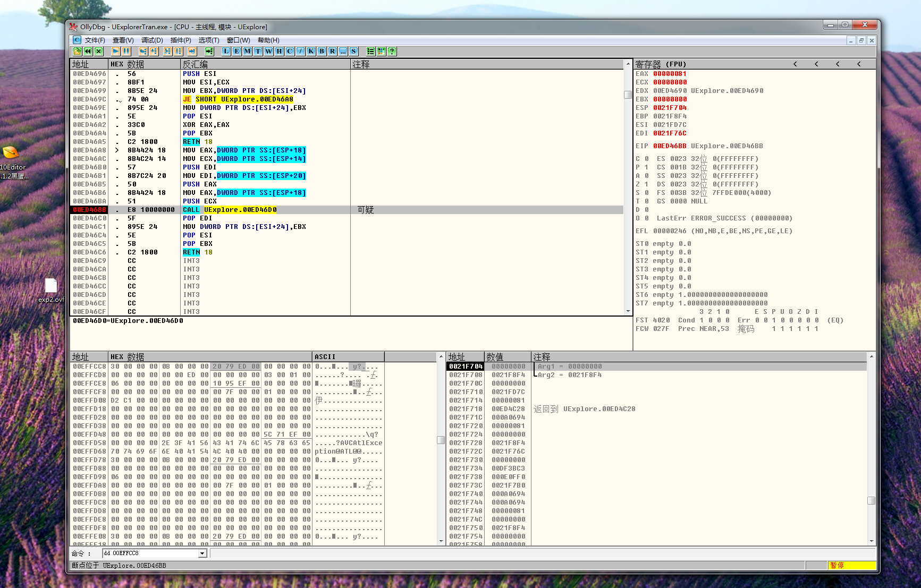Click the Close program X toolbar icon

pos(99,52)
